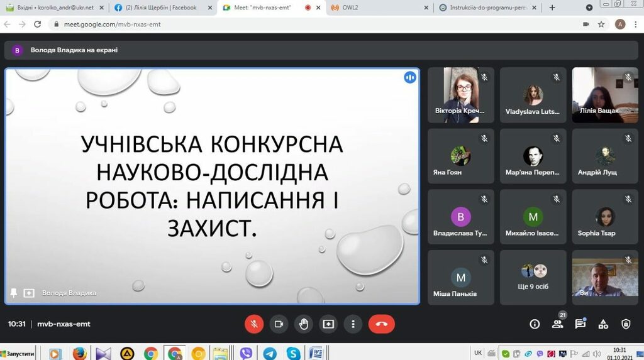
Task: Bookmark this page with the star icon
Action: (x=601, y=24)
